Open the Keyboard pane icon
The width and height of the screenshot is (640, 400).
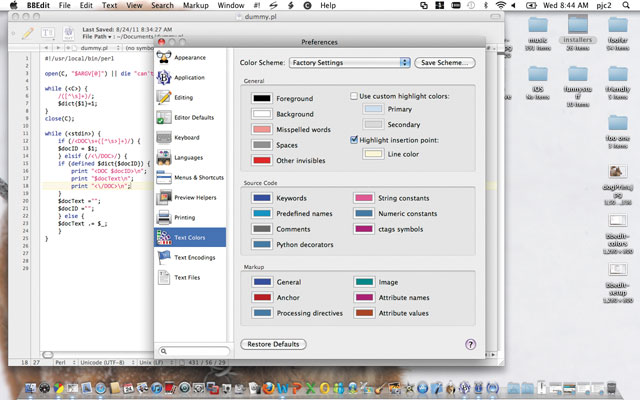pos(164,138)
